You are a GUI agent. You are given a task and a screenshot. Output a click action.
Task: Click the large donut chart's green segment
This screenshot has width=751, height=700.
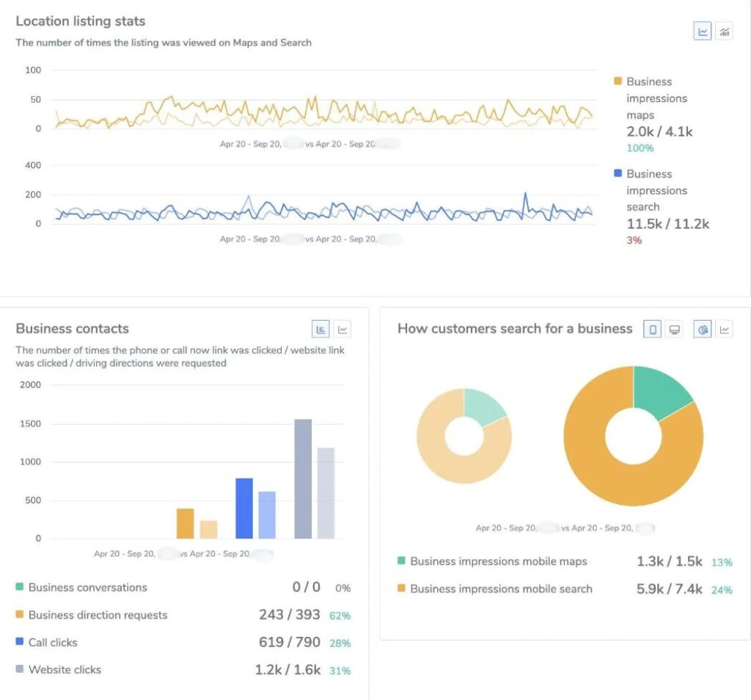coord(660,390)
